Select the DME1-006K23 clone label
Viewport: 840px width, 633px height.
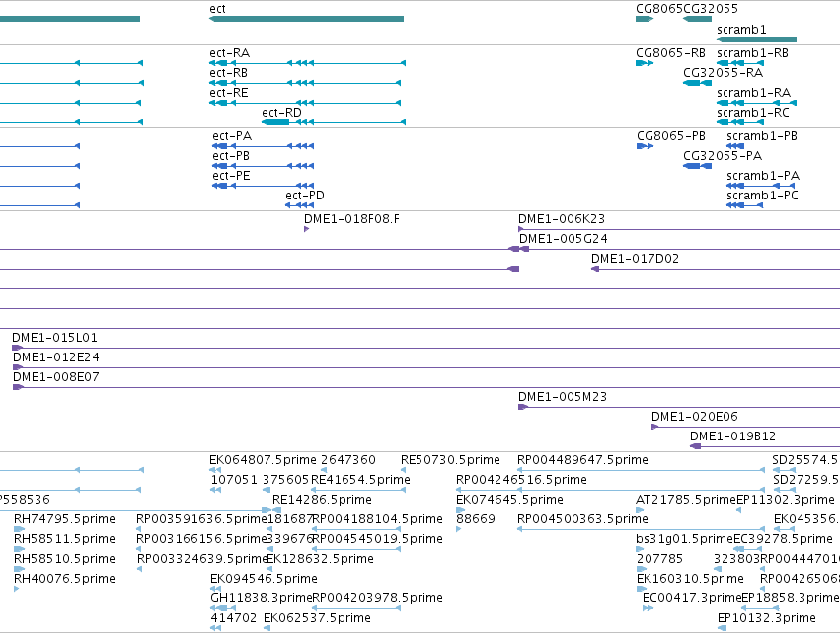coord(562,219)
